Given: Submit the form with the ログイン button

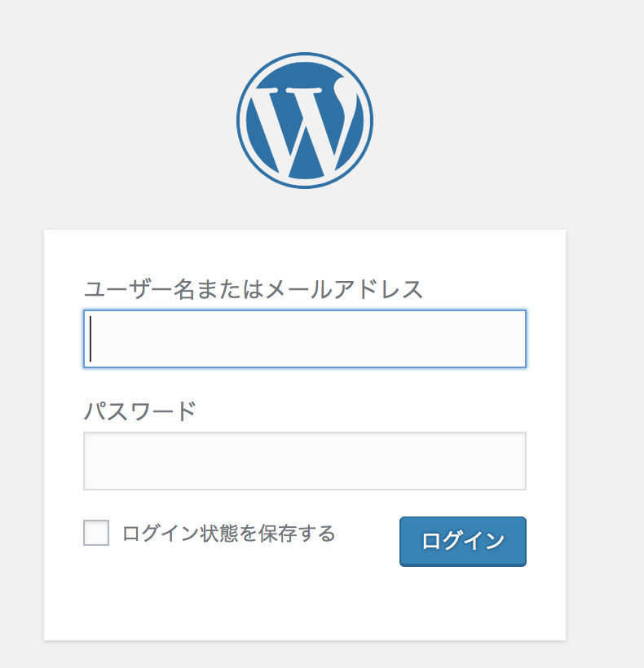Looking at the screenshot, I should click(x=463, y=542).
